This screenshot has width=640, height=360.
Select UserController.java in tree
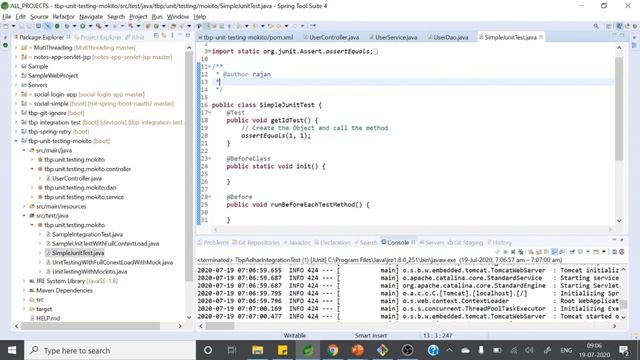[77, 178]
